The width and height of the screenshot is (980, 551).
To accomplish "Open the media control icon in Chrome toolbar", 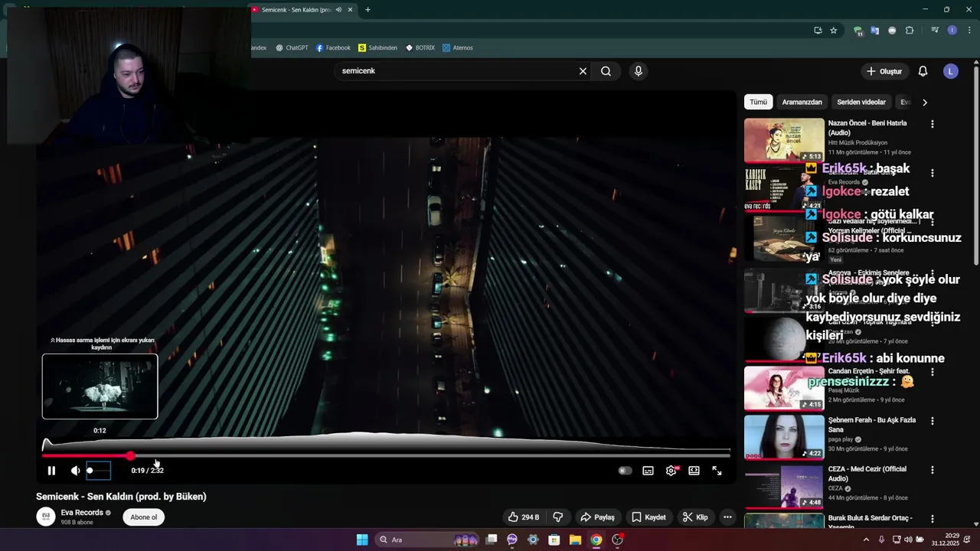I will [935, 31].
